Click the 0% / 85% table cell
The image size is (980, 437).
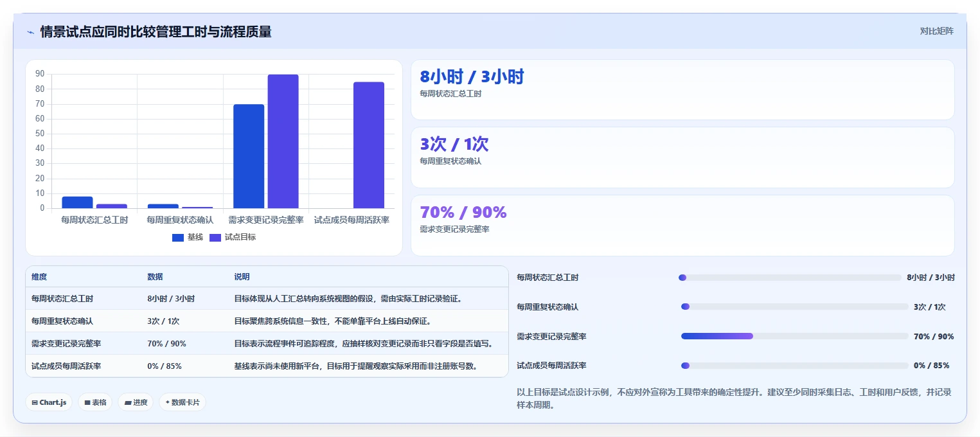165,366
